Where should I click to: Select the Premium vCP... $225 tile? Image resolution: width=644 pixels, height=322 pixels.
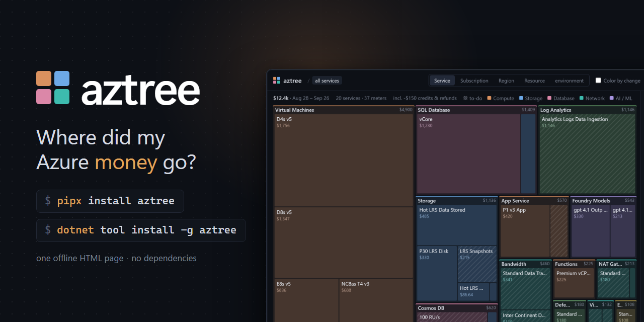[574, 283]
